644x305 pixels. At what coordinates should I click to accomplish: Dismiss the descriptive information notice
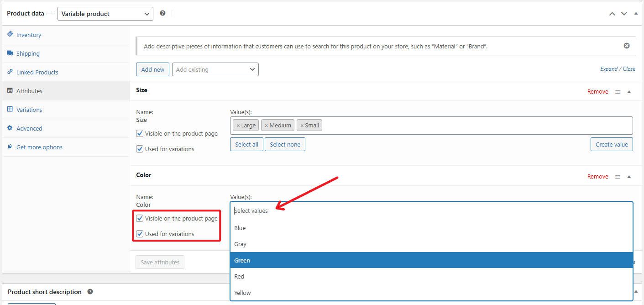626,46
